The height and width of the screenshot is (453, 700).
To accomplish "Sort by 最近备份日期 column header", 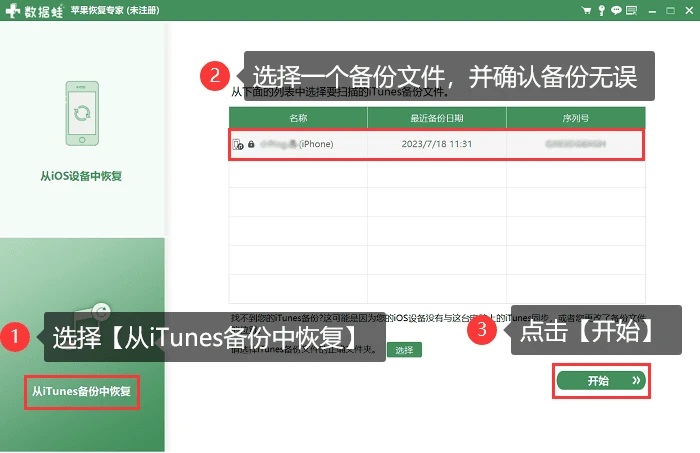I will (437, 118).
